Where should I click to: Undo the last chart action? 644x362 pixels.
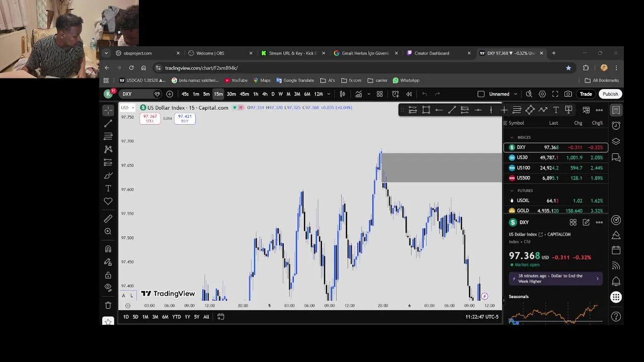(x=425, y=94)
